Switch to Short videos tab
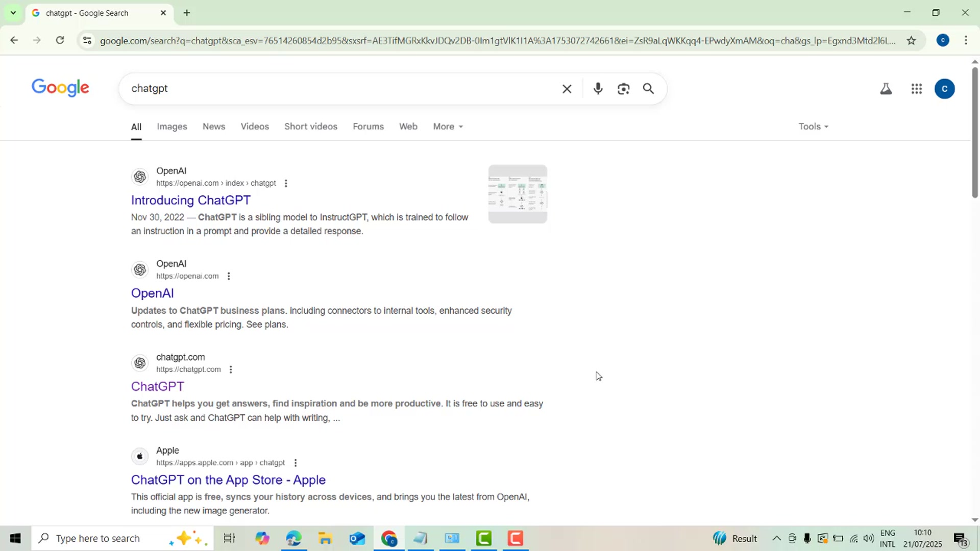Viewport: 980px width, 551px height. click(x=311, y=127)
